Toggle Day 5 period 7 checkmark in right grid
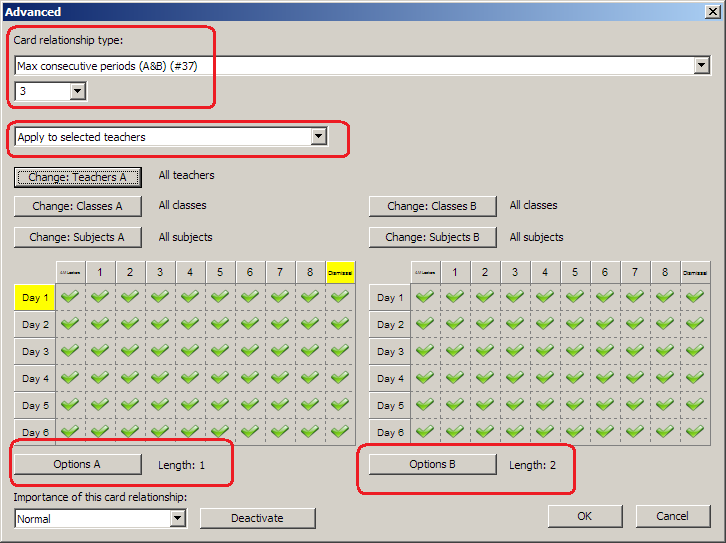This screenshot has width=726, height=543. [x=635, y=405]
